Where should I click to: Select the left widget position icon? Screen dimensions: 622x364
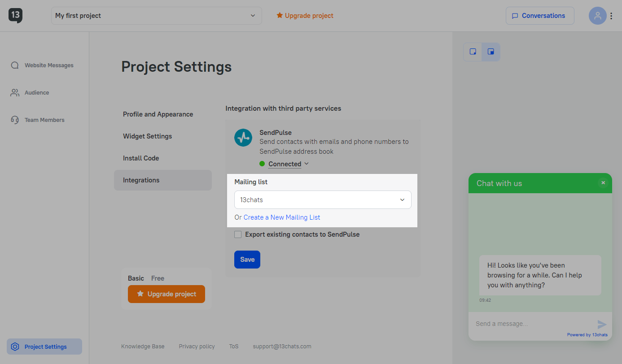[473, 52]
